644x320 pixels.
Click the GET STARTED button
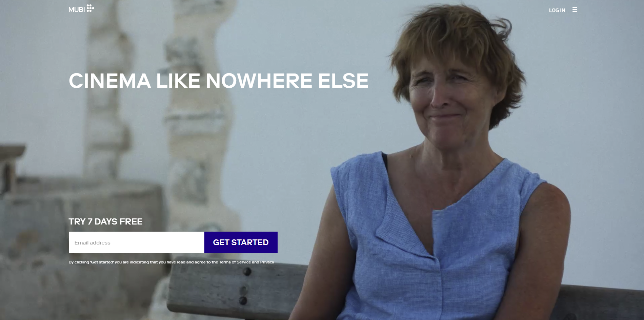point(241,242)
